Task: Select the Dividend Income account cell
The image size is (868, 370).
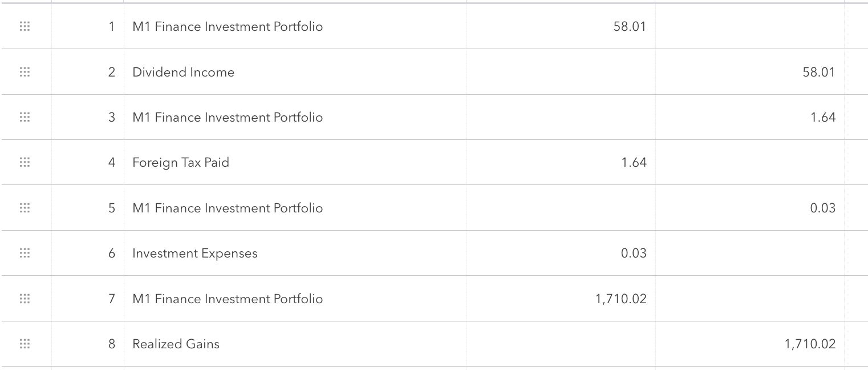Action: (183, 72)
